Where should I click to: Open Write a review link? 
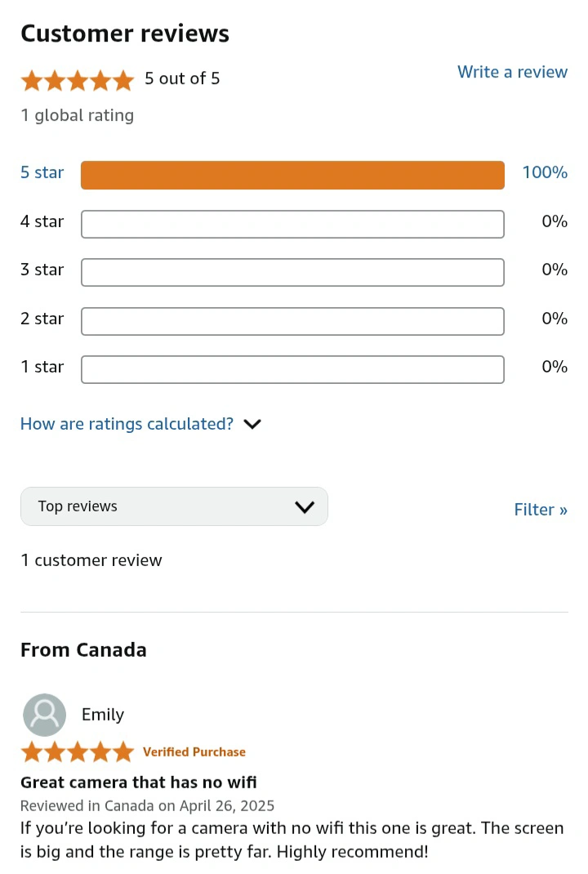click(512, 72)
